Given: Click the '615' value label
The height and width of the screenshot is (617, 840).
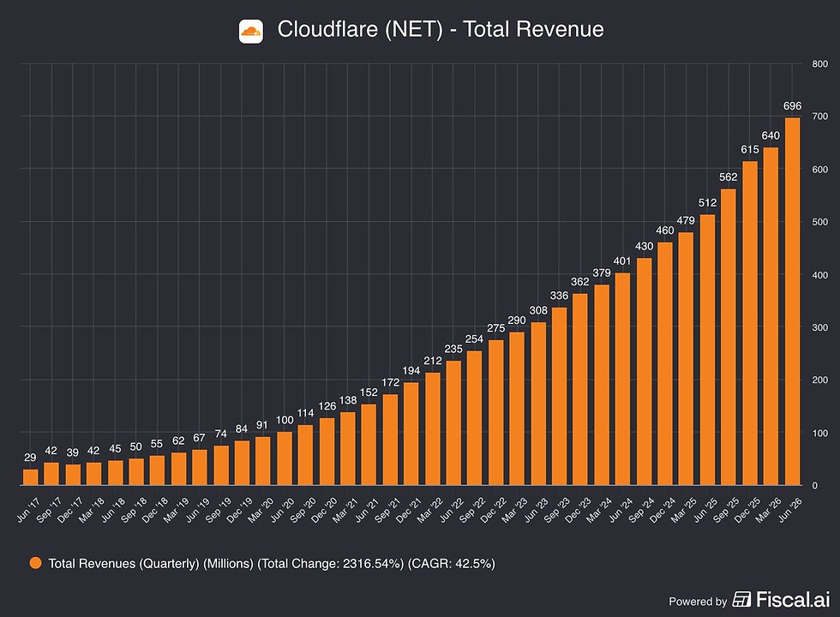Looking at the screenshot, I should click(750, 149).
